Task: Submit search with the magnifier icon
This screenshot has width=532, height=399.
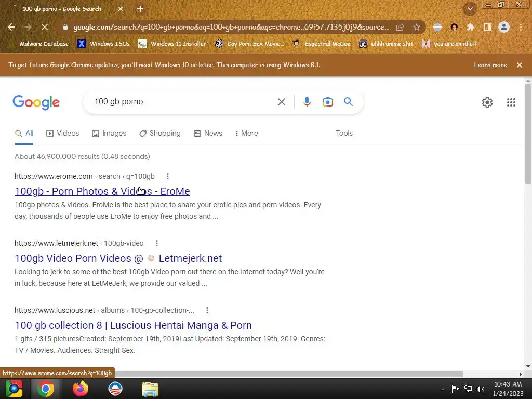Action: pos(349,101)
